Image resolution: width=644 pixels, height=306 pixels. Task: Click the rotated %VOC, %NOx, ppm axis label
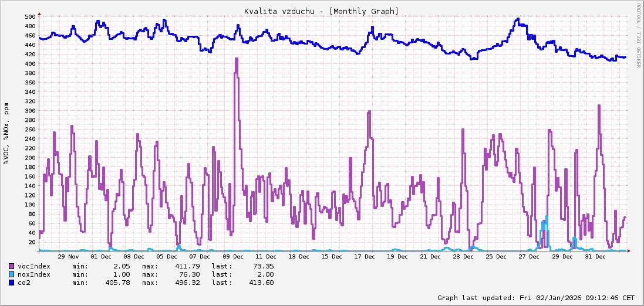tap(6, 134)
